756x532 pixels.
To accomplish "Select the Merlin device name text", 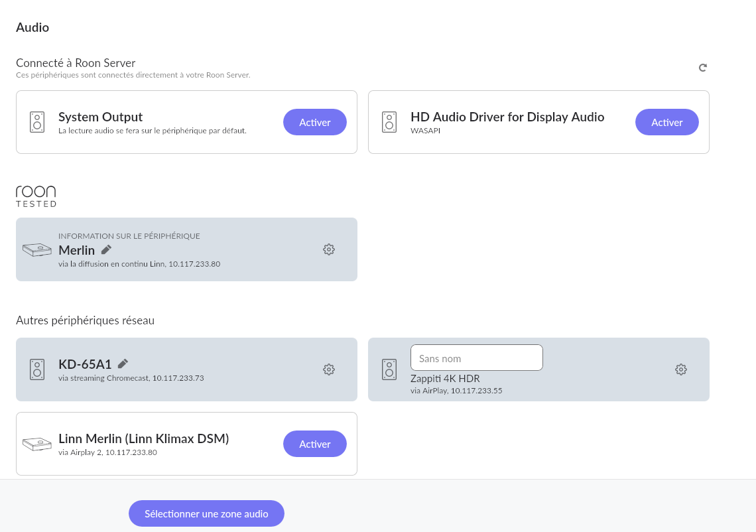I will 77,250.
